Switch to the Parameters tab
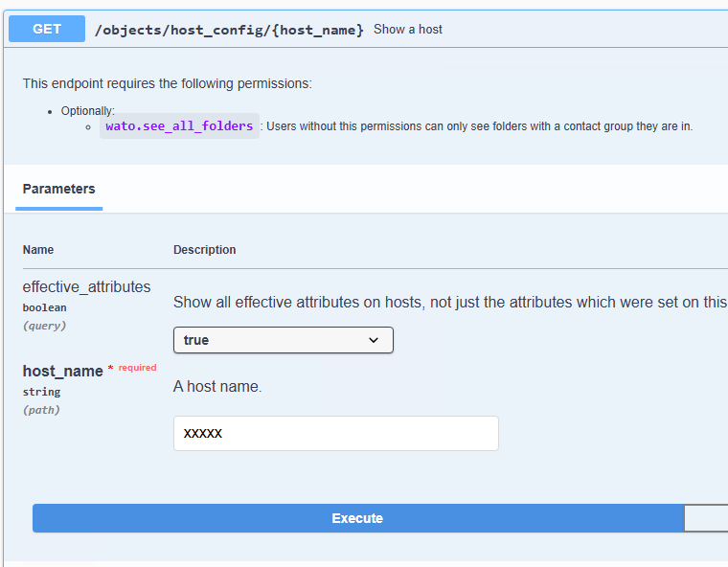The image size is (728, 567). point(59,189)
